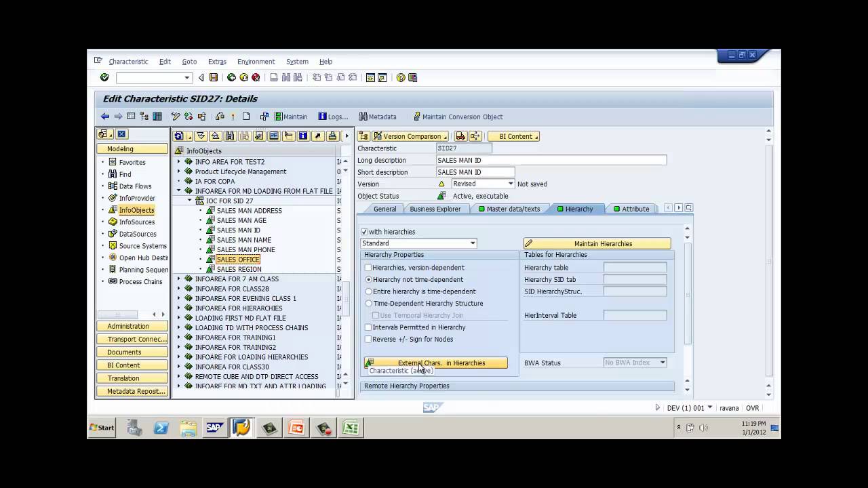Click the red Cancel icon
Screen dimensions: 868x488
pos(256,78)
